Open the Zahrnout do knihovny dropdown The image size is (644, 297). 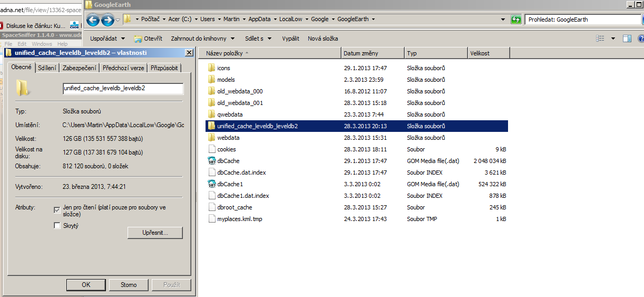coord(203,39)
